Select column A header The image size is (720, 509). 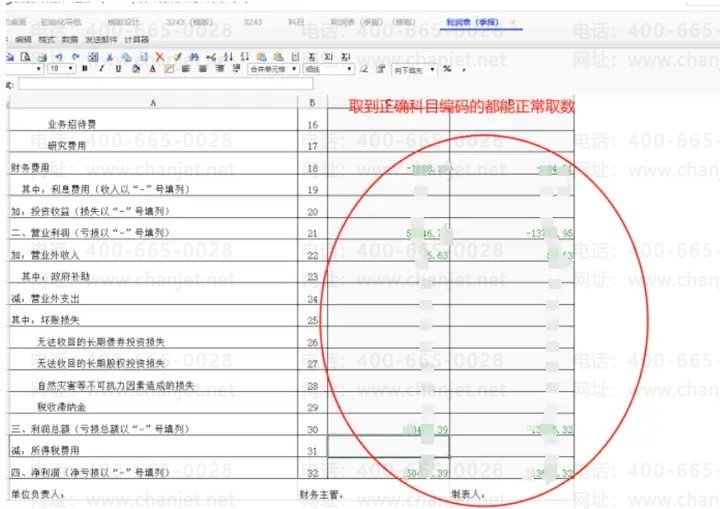click(153, 102)
